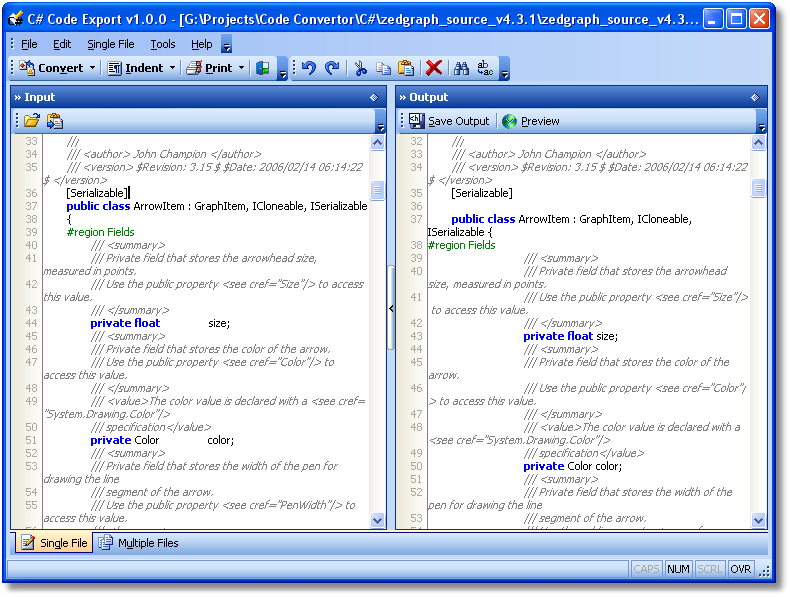This screenshot has height=597, width=790.
Task: Click the [Serializable] line in Input
Action: point(98,193)
